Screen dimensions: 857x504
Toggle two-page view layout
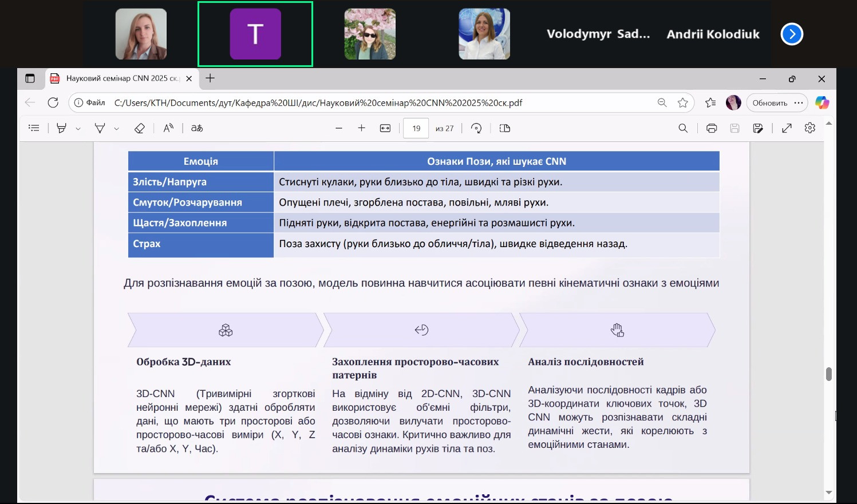click(x=504, y=128)
